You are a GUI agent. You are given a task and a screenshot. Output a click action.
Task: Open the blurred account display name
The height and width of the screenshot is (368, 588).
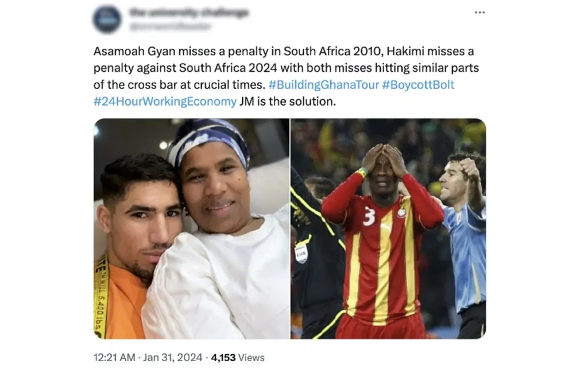tap(189, 13)
